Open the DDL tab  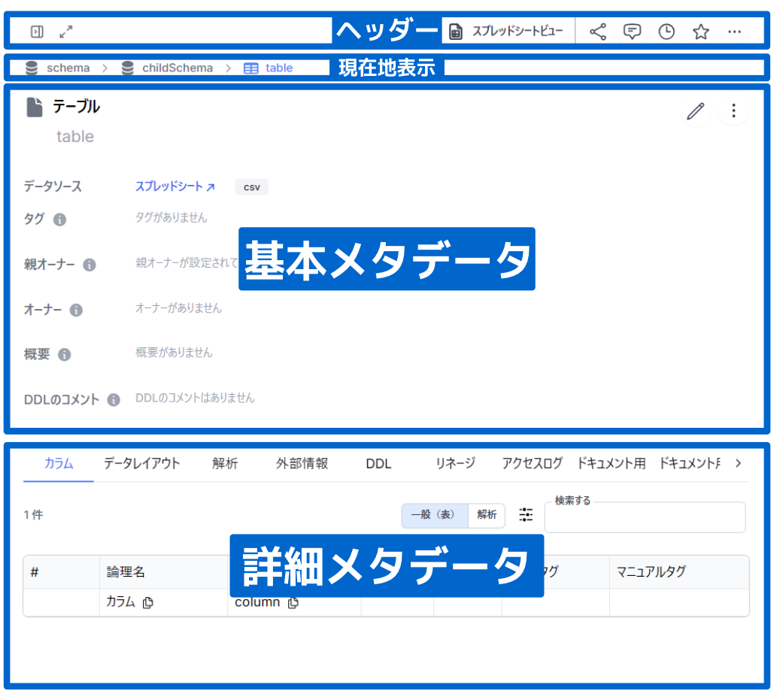coord(378,464)
